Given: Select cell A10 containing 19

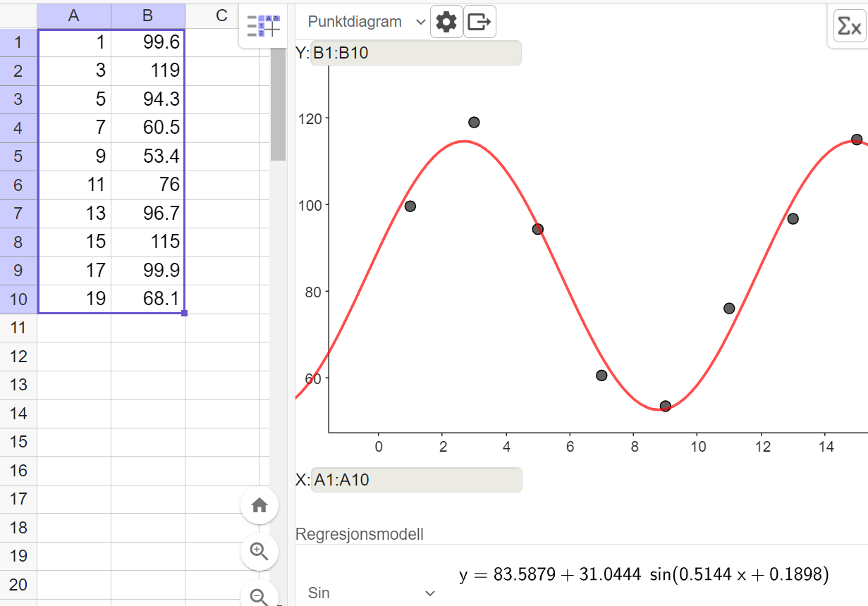Looking at the screenshot, I should pyautogui.click(x=74, y=299).
